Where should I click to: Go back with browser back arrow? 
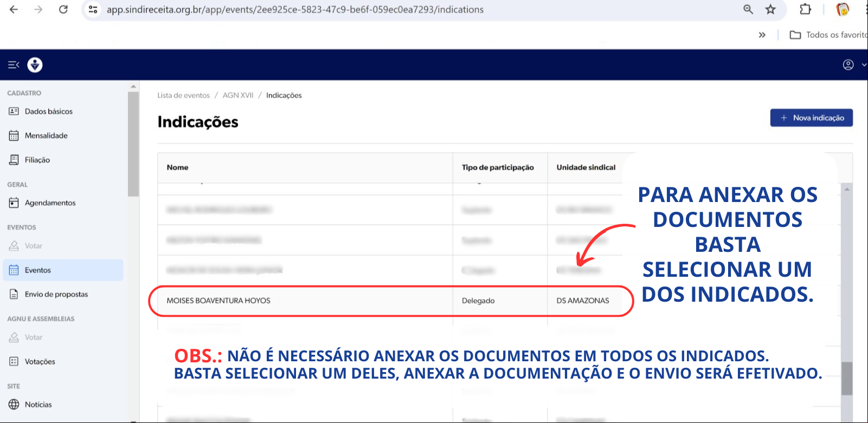click(14, 9)
